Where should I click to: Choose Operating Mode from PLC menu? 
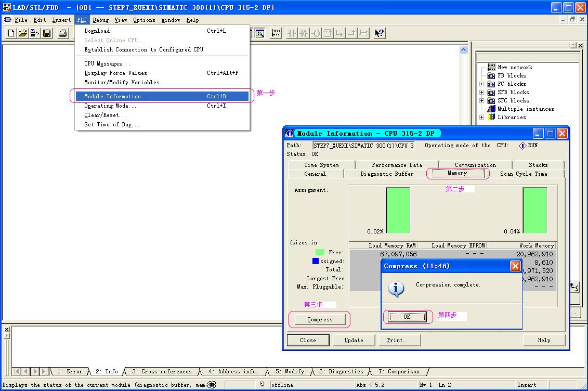point(110,106)
